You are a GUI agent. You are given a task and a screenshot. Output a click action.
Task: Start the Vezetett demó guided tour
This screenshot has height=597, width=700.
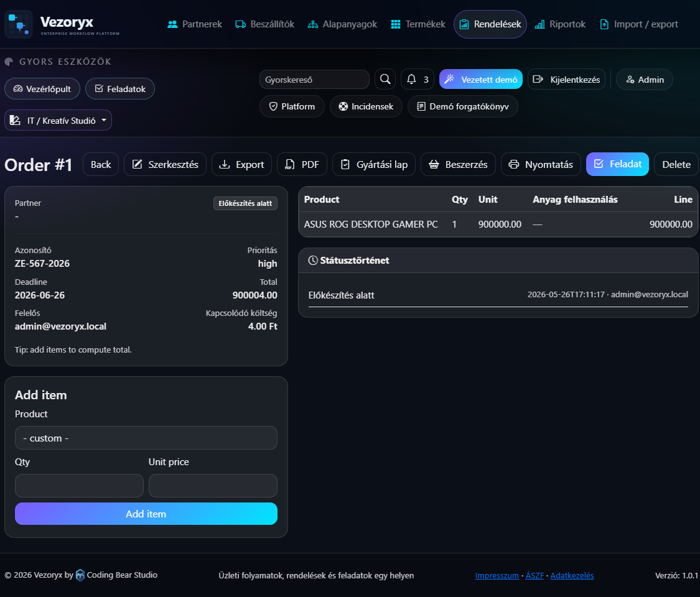481,80
